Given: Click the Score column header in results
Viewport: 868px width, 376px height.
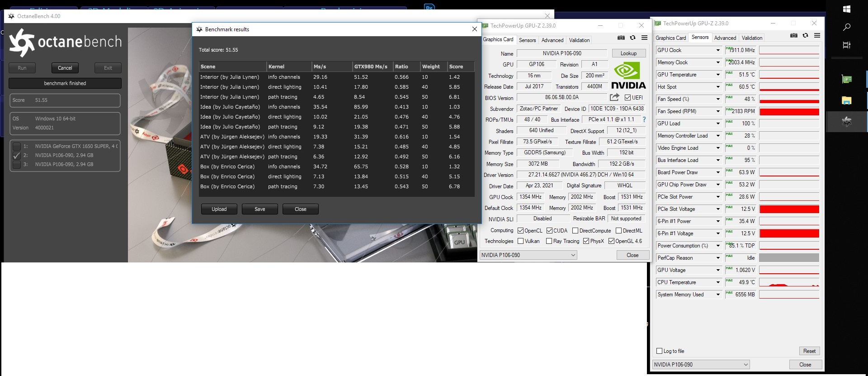Looking at the screenshot, I should click(x=461, y=67).
